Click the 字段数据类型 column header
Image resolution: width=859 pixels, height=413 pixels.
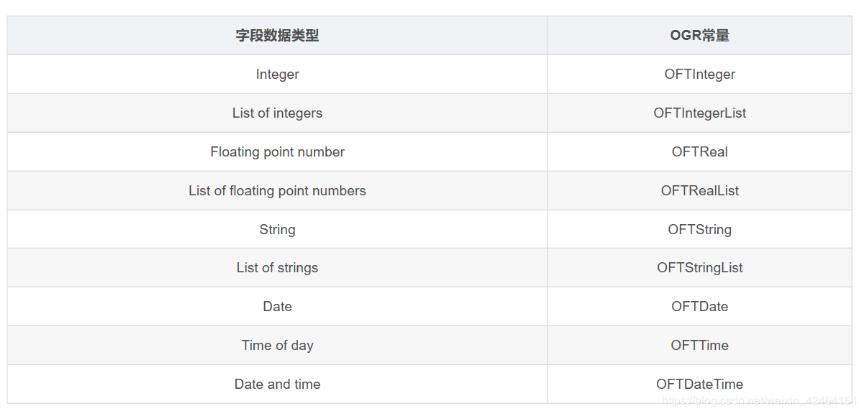(x=277, y=36)
